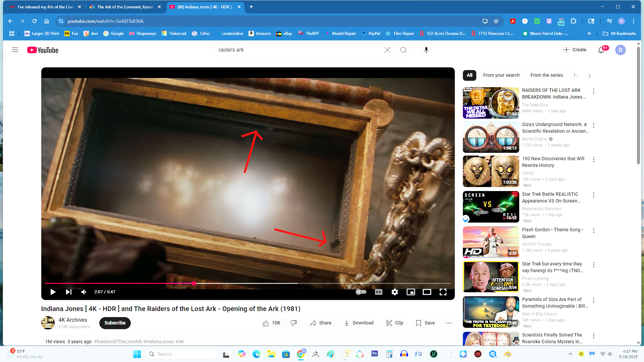
Task: Clear the search box with X
Action: click(x=387, y=50)
